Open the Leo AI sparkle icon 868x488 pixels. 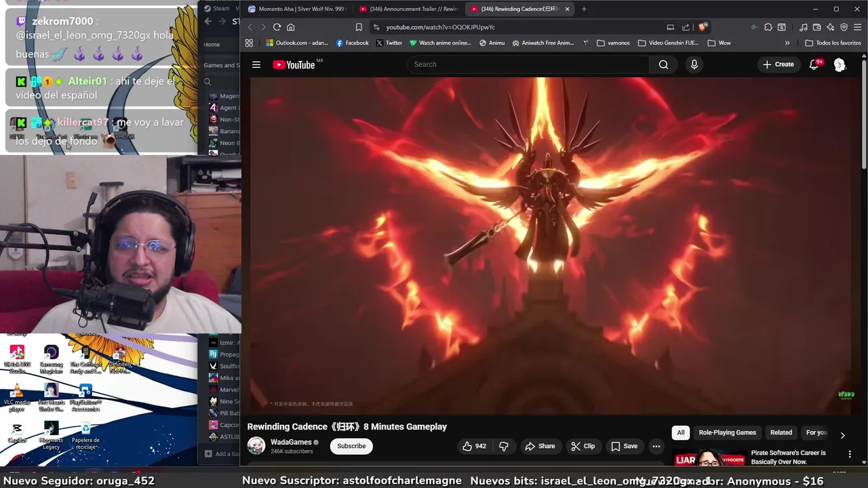tap(830, 27)
